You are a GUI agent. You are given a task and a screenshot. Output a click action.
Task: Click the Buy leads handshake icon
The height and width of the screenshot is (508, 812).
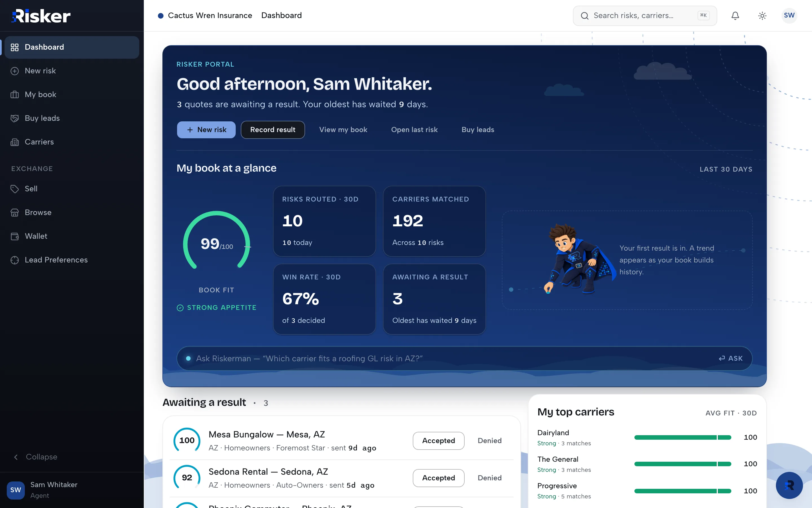tap(14, 118)
